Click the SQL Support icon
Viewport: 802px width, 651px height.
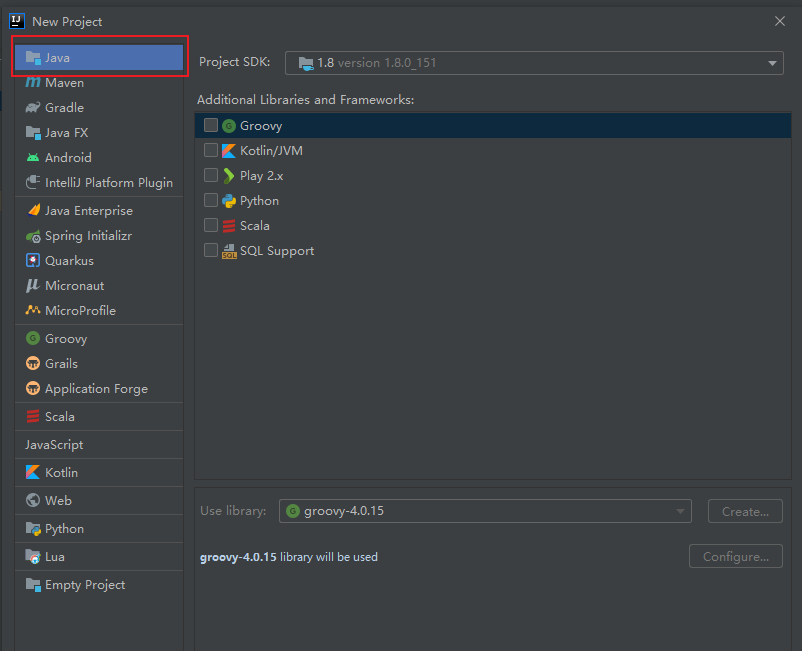229,251
